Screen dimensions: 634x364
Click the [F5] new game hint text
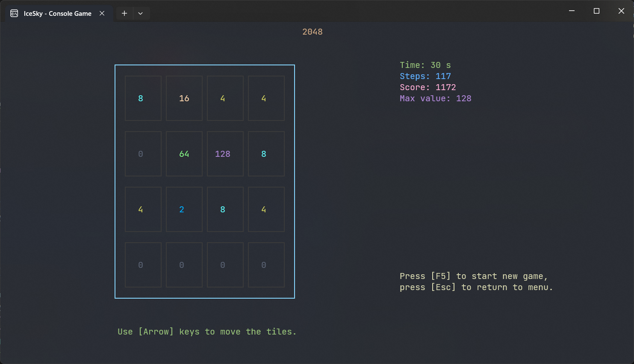coord(474,276)
